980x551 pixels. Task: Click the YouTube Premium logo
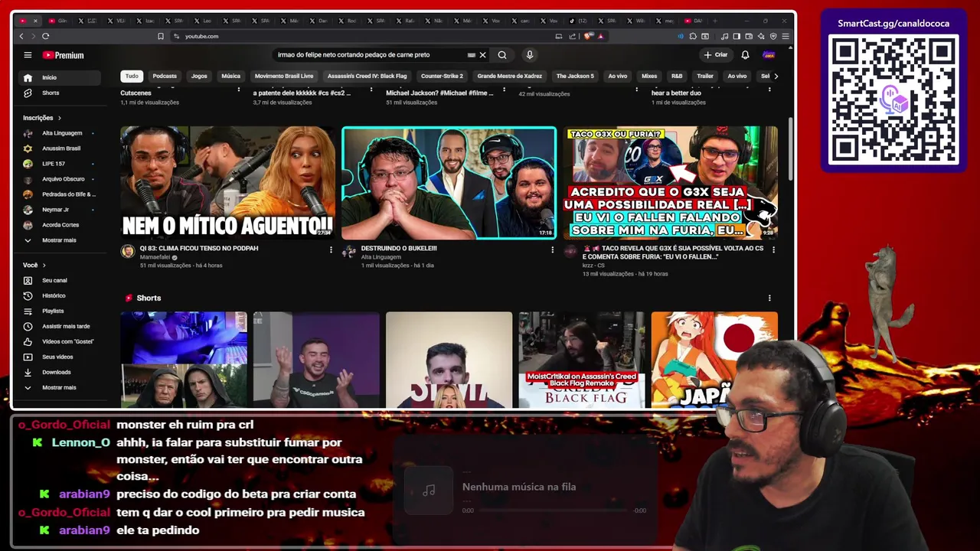pos(63,55)
